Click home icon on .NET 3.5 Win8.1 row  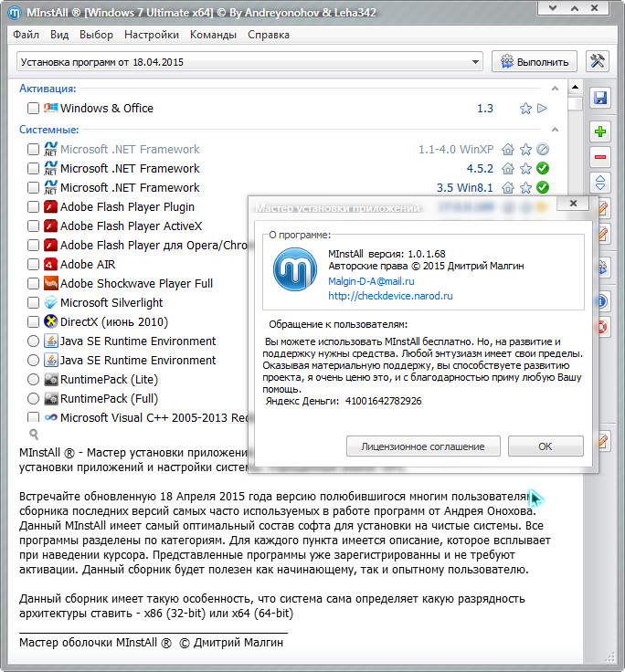click(x=508, y=188)
